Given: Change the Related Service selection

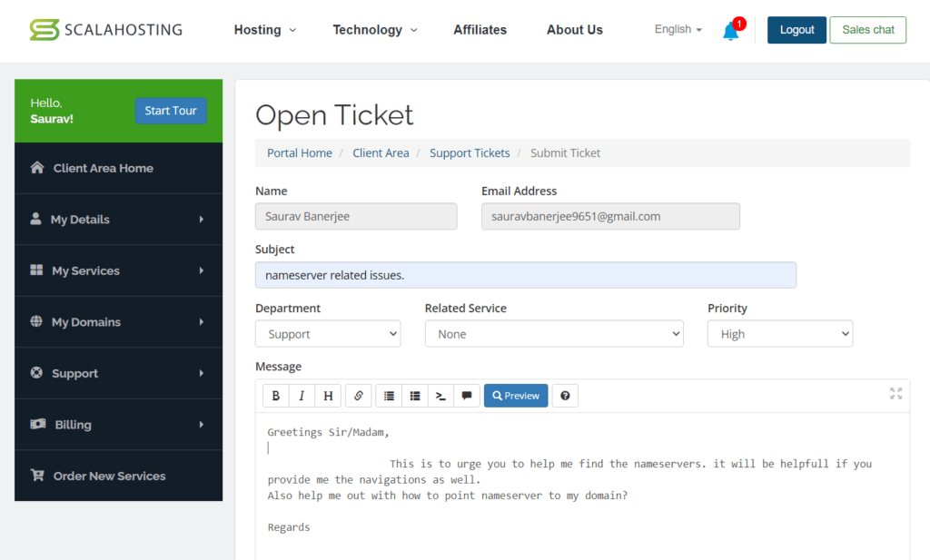Looking at the screenshot, I should click(554, 333).
